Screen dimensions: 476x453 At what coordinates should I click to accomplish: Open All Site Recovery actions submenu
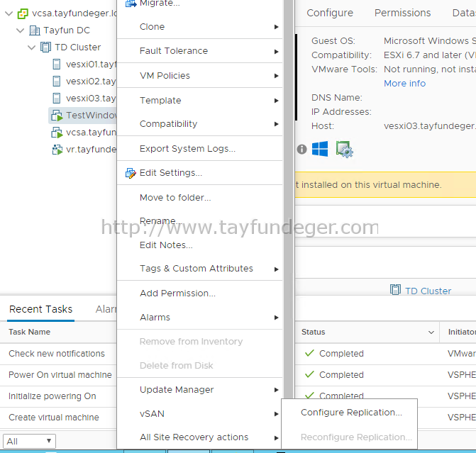[199, 437]
